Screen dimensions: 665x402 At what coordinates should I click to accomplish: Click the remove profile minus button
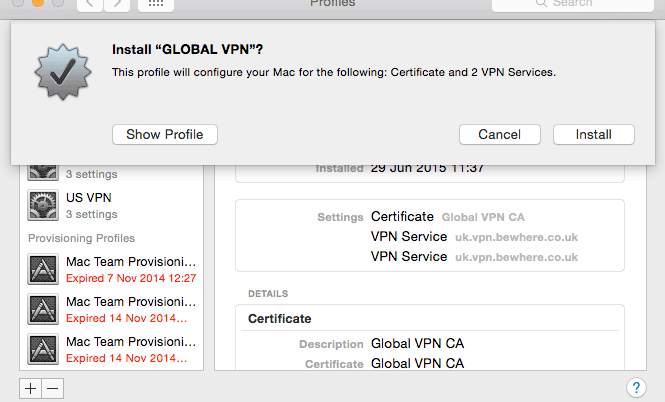click(x=53, y=387)
